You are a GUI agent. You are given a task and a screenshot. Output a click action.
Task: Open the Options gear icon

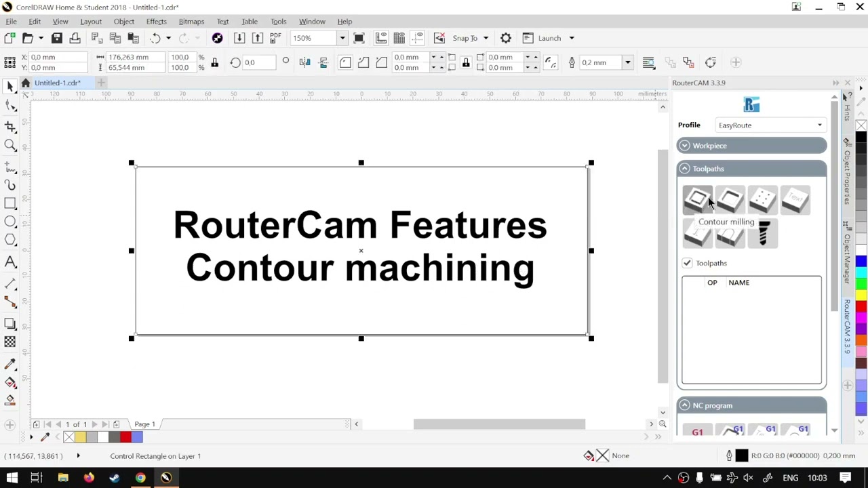(506, 38)
